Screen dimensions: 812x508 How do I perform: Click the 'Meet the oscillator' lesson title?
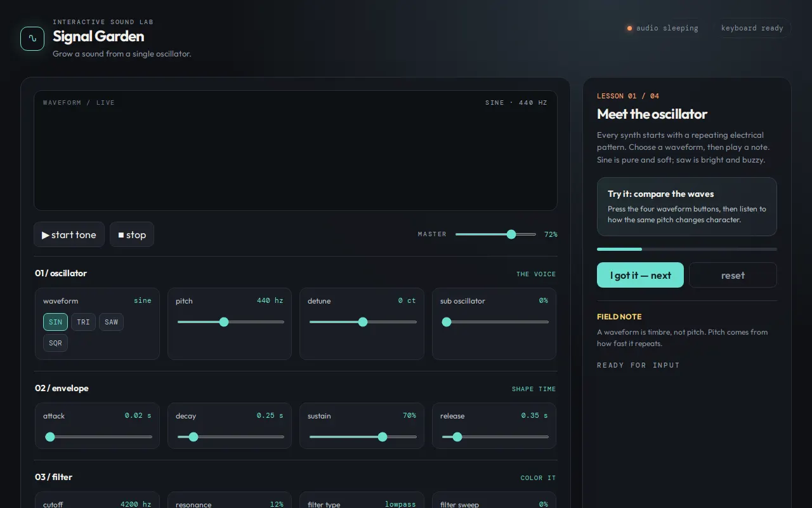pyautogui.click(x=652, y=114)
